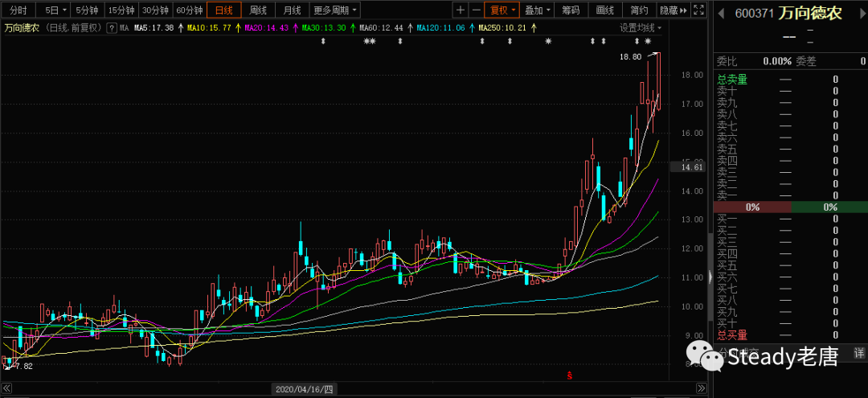Switch to the 周线 weekly tab

click(x=258, y=10)
